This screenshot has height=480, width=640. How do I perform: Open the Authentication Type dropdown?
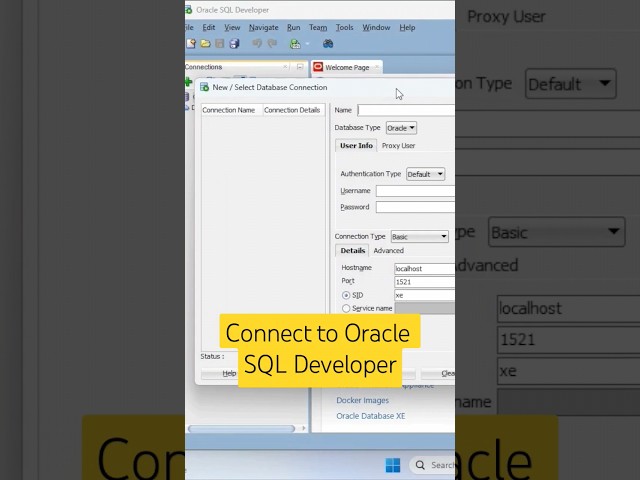click(425, 174)
